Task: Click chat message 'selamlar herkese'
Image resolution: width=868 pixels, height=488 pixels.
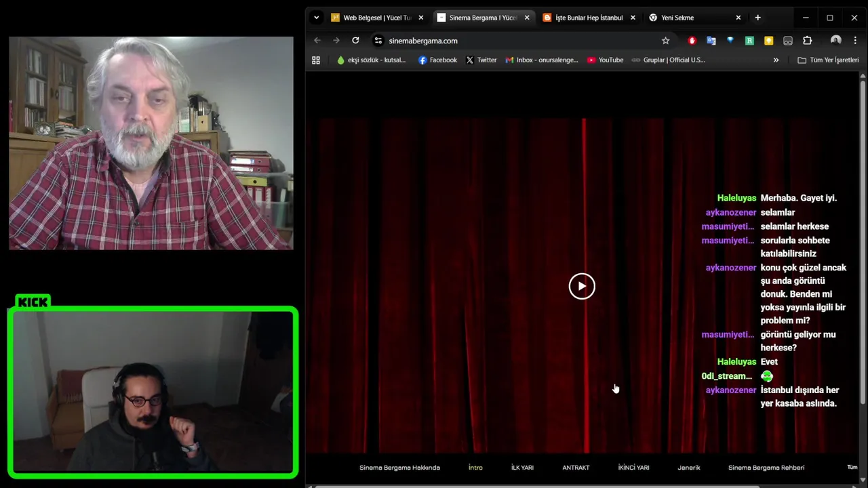Action: coord(795,226)
